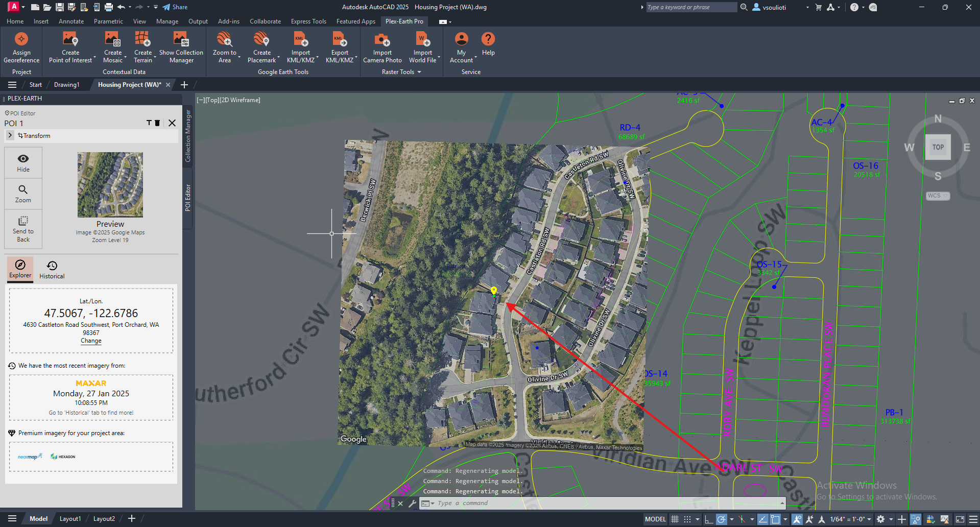Click Create Point of Interest tool
The height and width of the screenshot is (527, 980).
[70, 47]
